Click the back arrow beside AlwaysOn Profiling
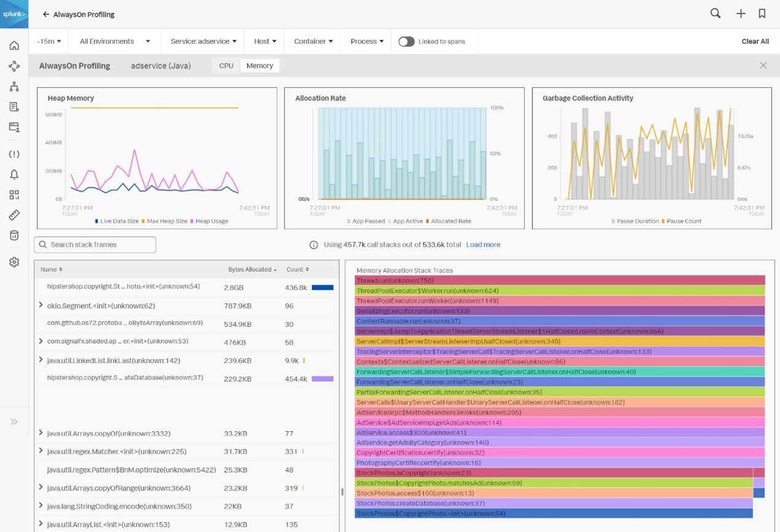The width and height of the screenshot is (780, 532). click(46, 14)
